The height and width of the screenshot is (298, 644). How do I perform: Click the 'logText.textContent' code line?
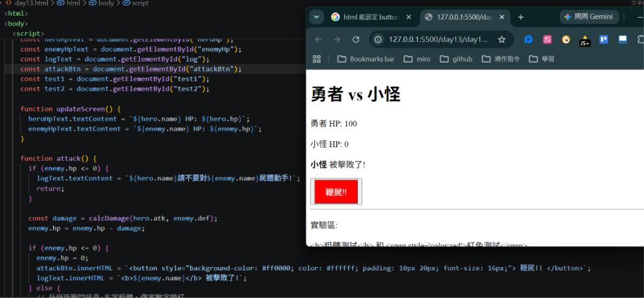point(169,178)
